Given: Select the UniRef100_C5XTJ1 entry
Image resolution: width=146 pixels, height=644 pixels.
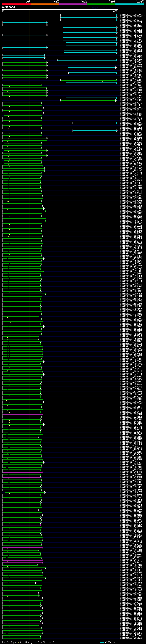Looking at the screenshot, I should click(131, 140).
